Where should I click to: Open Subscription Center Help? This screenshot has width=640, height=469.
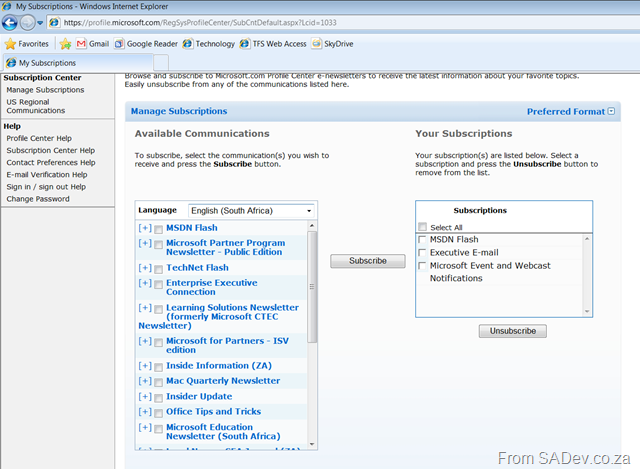51,150
